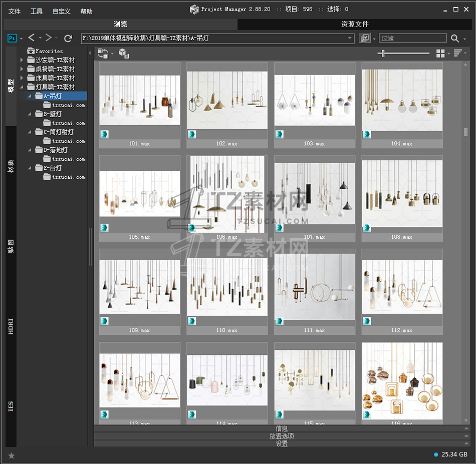Go back with the left arrow
Image resolution: width=476 pixels, height=464 pixels.
click(32, 38)
